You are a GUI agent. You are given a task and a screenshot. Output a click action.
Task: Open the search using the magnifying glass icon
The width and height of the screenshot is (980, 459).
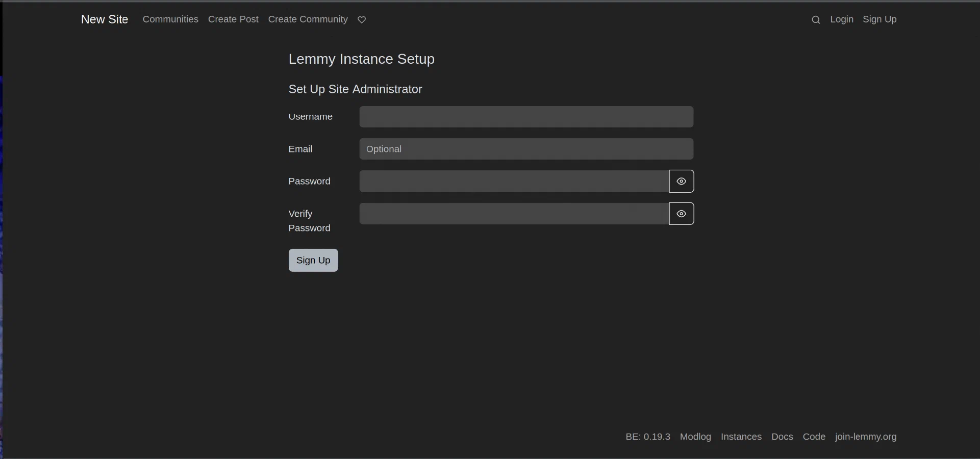[x=815, y=19]
